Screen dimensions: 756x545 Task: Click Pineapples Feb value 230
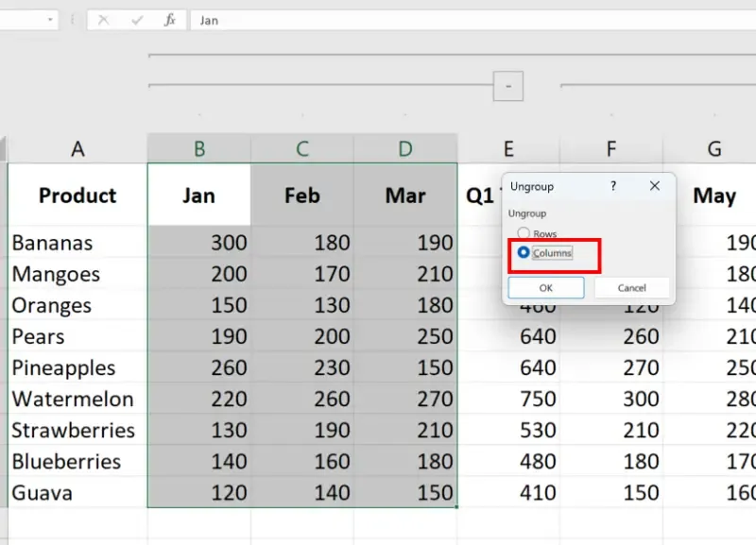click(x=302, y=367)
